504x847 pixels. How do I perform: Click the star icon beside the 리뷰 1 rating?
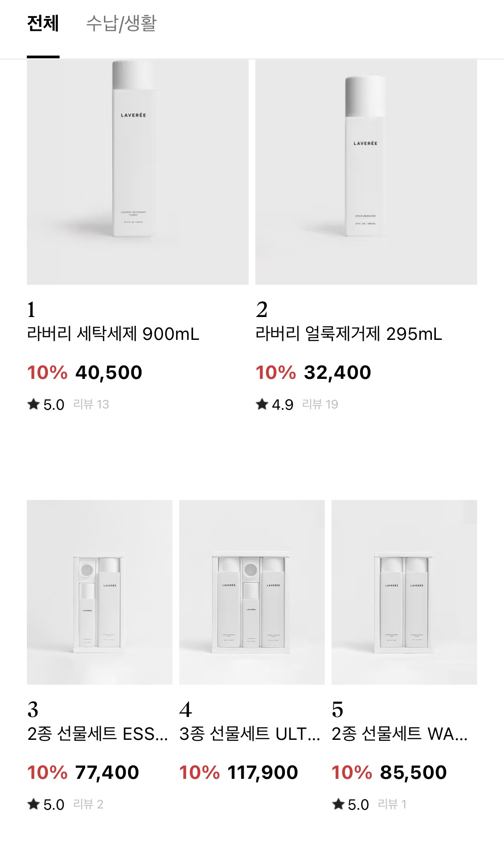tap(338, 804)
